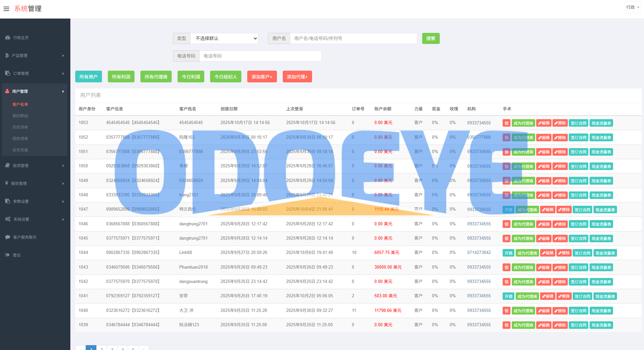Open 行政主页 dashboard in sidebar
Screen dimensions: 644x350
(x=21, y=38)
